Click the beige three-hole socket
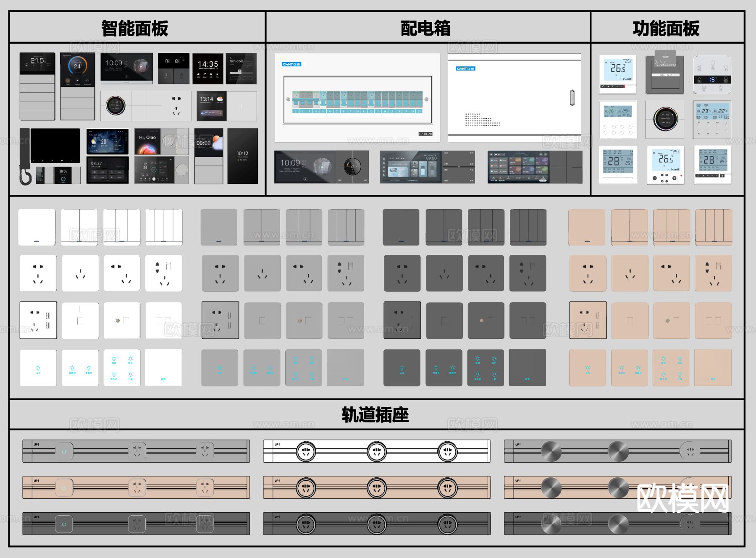This screenshot has width=756, height=558. click(630, 273)
